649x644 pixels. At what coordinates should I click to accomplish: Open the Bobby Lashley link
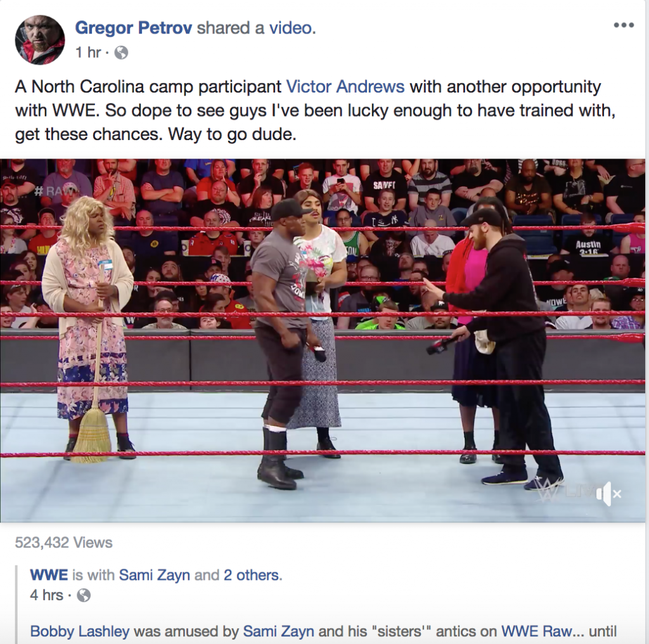point(80,631)
